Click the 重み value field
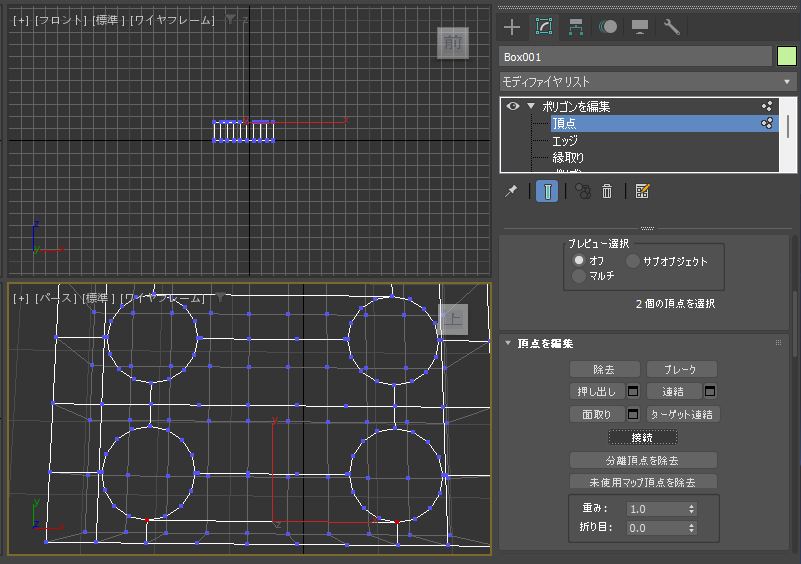 [x=656, y=509]
